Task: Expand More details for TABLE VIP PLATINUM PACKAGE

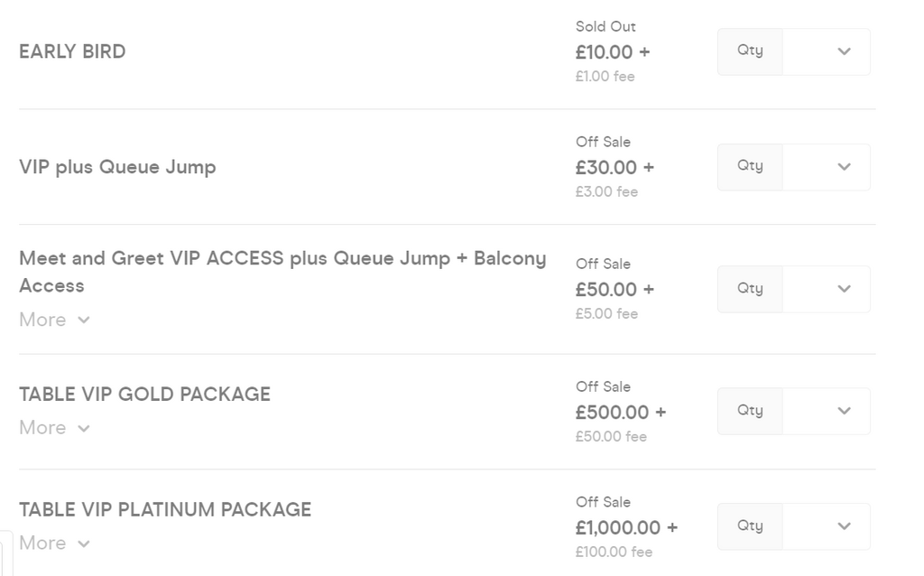Action: 54,543
